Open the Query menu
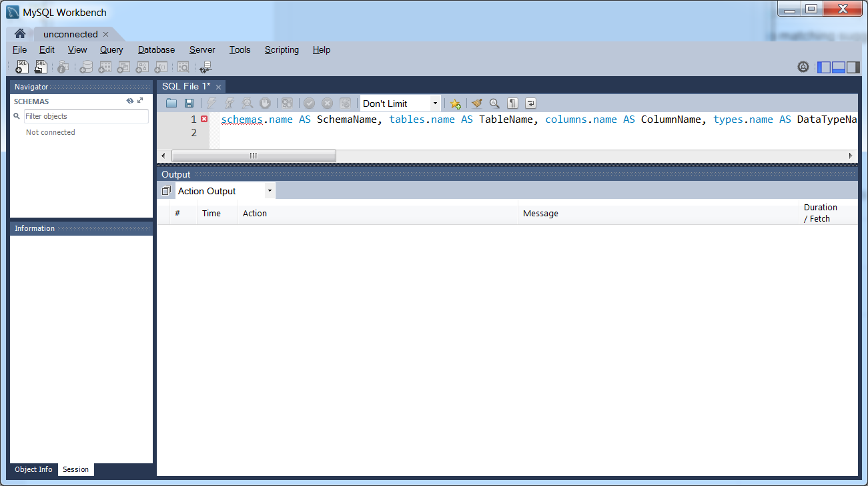Viewport: 868px width, 486px height. pyautogui.click(x=111, y=49)
